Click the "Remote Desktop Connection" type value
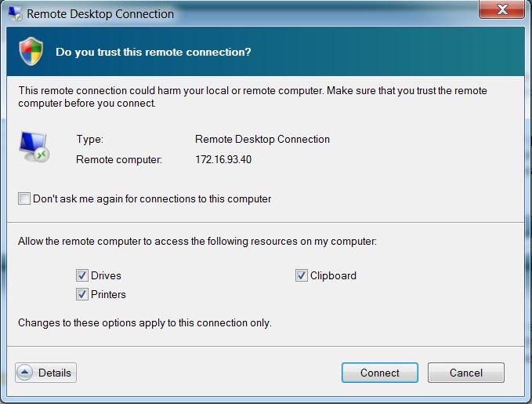This screenshot has width=532, height=404. tap(262, 139)
